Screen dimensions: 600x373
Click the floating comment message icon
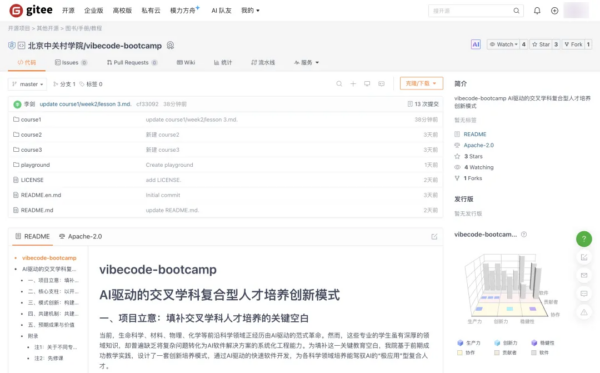coord(584,294)
